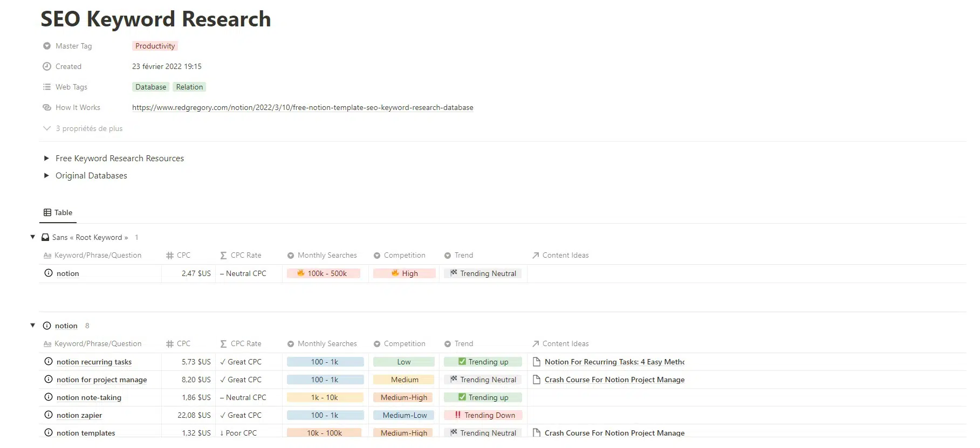The width and height of the screenshot is (980, 448).
Task: Click the inbox icon beside Sans Root Keyword
Action: (45, 238)
